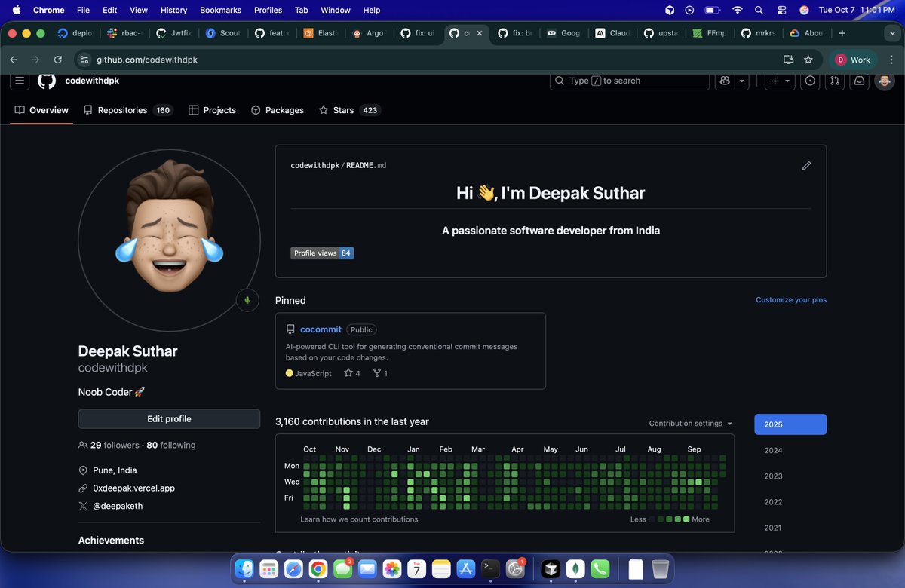The width and height of the screenshot is (905, 588).
Task: Click the X icon next to @deepaketh
Action: 83,506
